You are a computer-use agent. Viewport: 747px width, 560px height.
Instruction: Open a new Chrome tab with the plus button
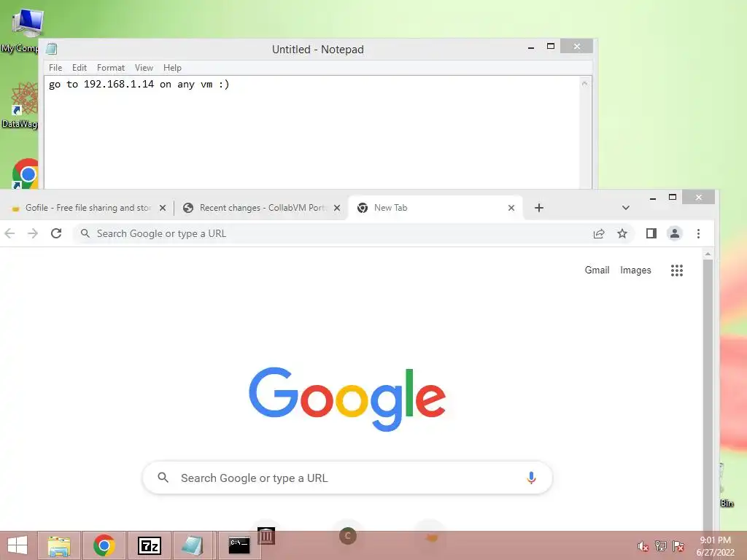pos(539,208)
